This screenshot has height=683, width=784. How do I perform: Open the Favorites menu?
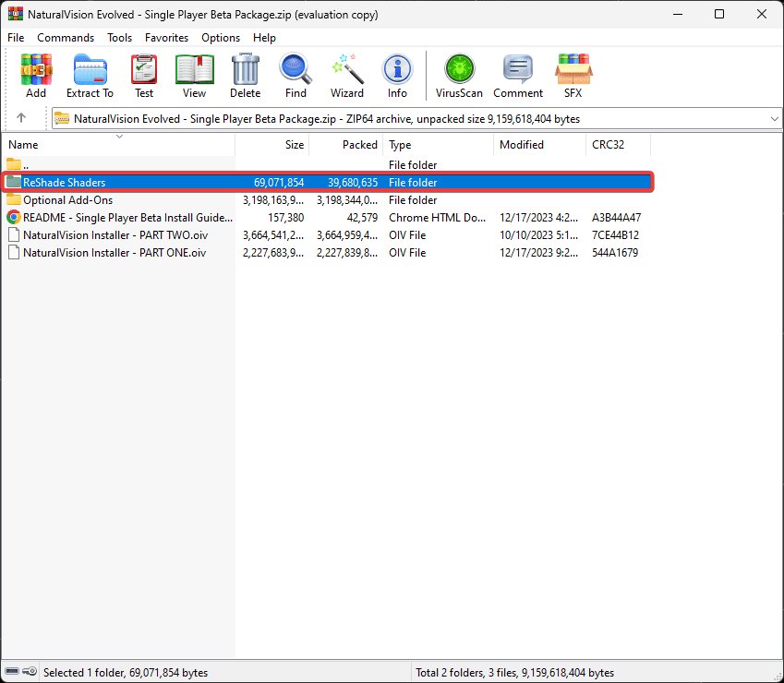pyautogui.click(x=166, y=38)
